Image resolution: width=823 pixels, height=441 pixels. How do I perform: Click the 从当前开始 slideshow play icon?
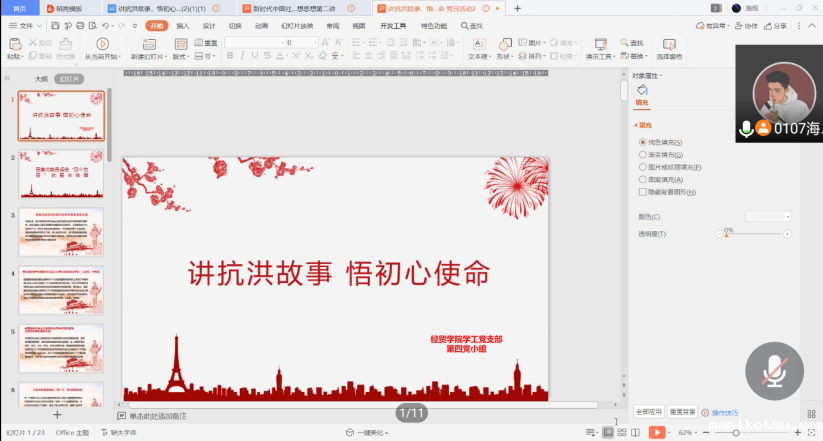[x=104, y=44]
